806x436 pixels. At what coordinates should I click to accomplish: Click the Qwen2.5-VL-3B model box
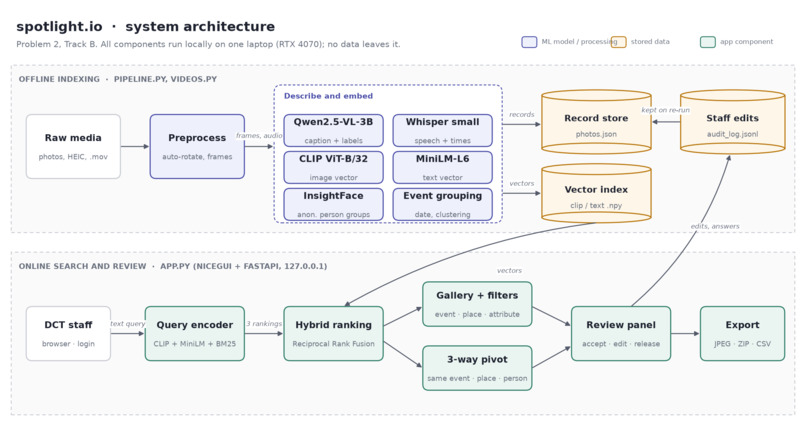[333, 131]
